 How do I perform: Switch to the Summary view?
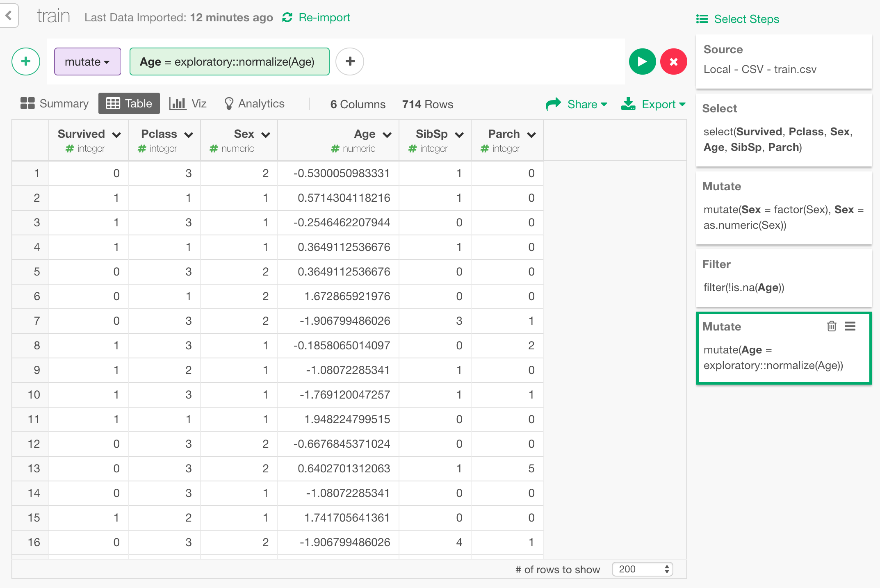(54, 103)
